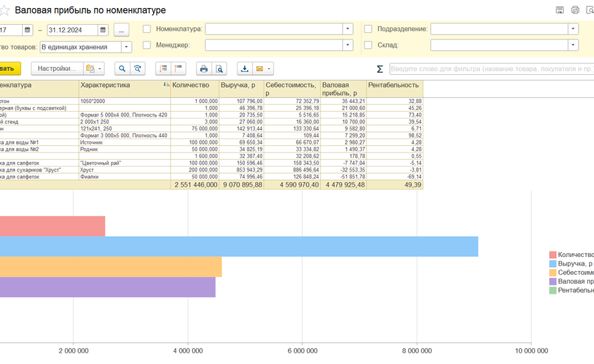The height and width of the screenshot is (364, 594).
Task: Expand the Номенклатура dropdown list
Action: (x=347, y=29)
